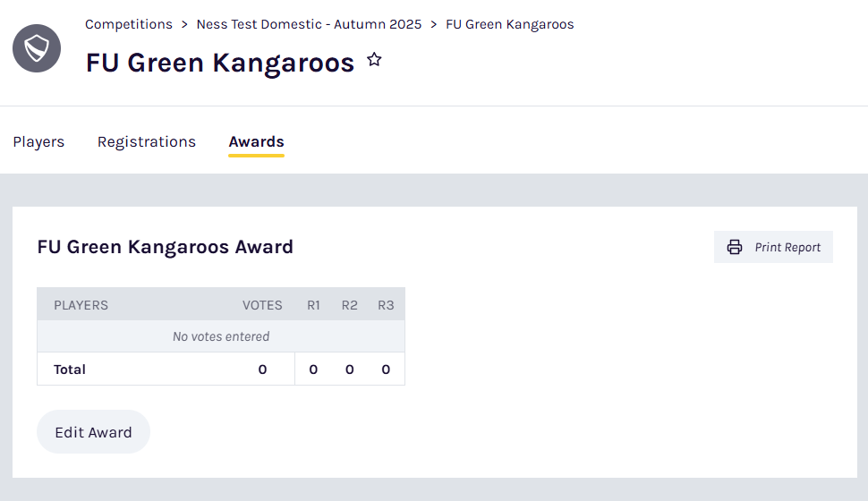Click the shield team logo icon
Screen dimensions: 868x501
coord(37,48)
